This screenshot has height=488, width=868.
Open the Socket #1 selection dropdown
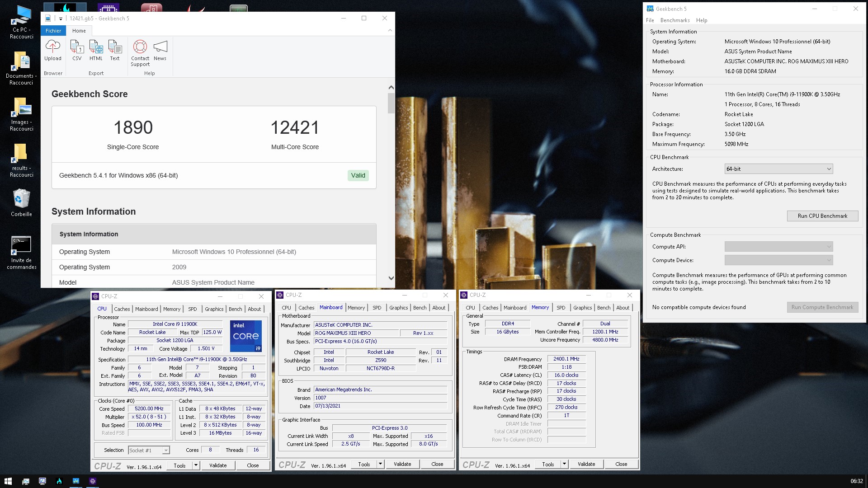149,450
